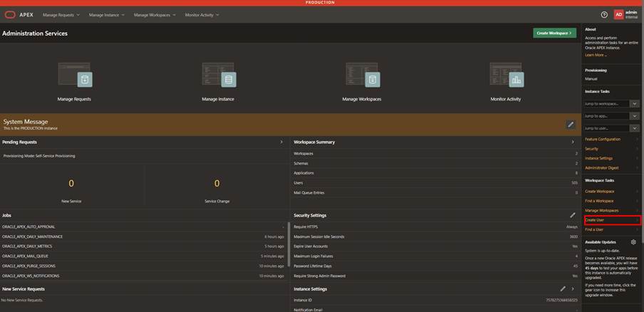Open the Learn More link in About
Viewport: 644px width, 312px height.
tap(596, 55)
